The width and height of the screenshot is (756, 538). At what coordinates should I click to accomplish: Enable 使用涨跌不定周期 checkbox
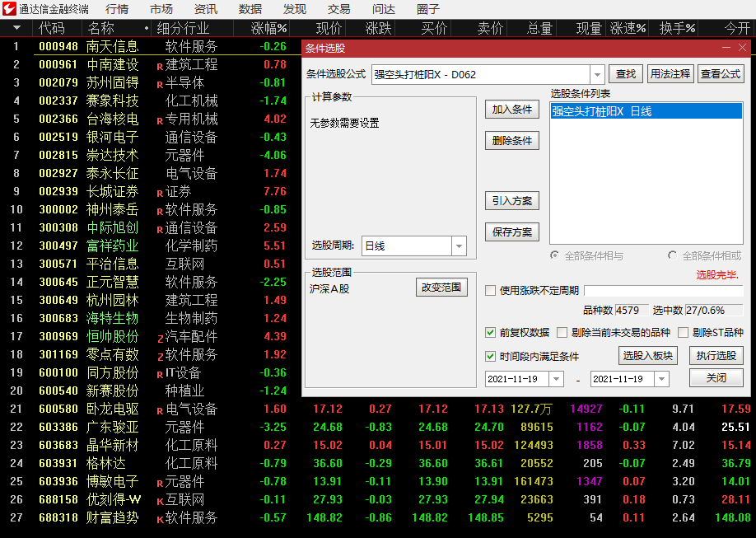[491, 290]
